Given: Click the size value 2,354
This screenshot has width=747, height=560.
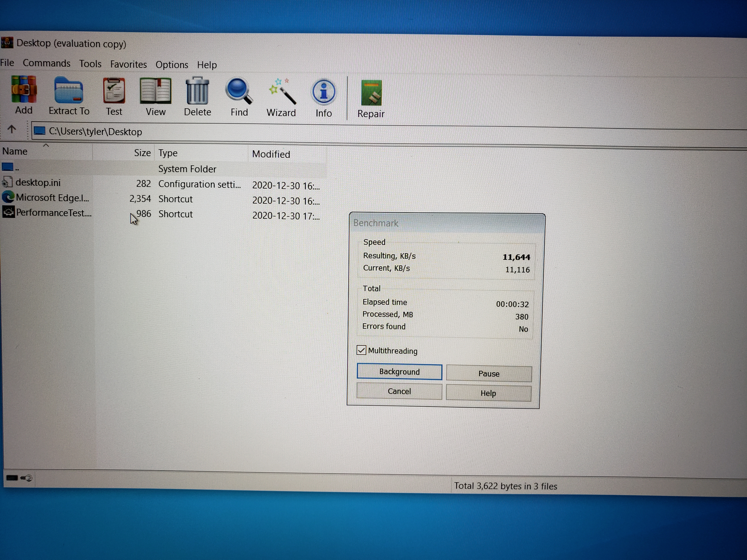Looking at the screenshot, I should [x=140, y=199].
